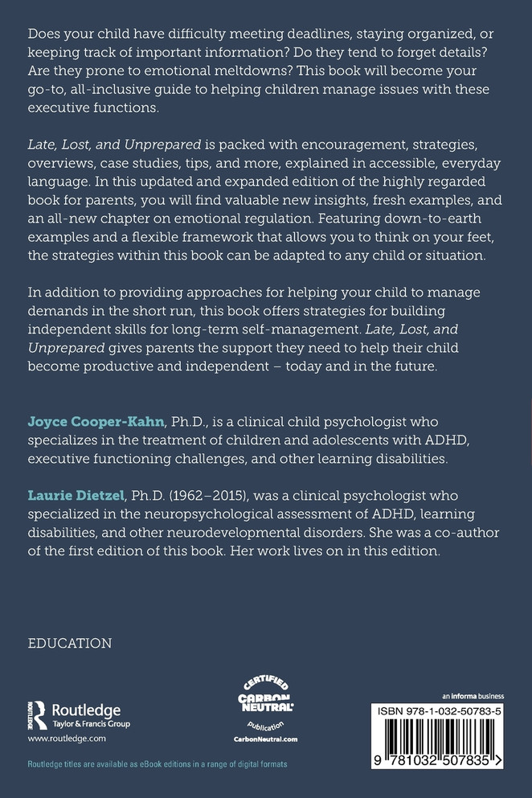Click the CarbonNeutral.com text
The height and width of the screenshot is (798, 532).
coord(265,739)
